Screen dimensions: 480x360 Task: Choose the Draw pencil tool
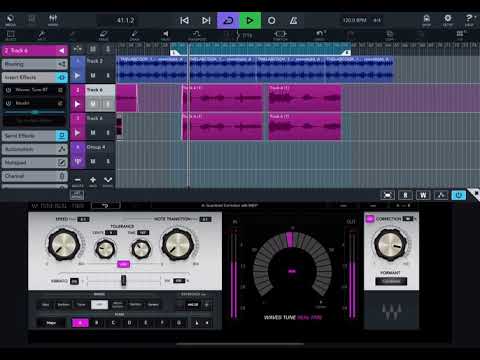pos(134,35)
